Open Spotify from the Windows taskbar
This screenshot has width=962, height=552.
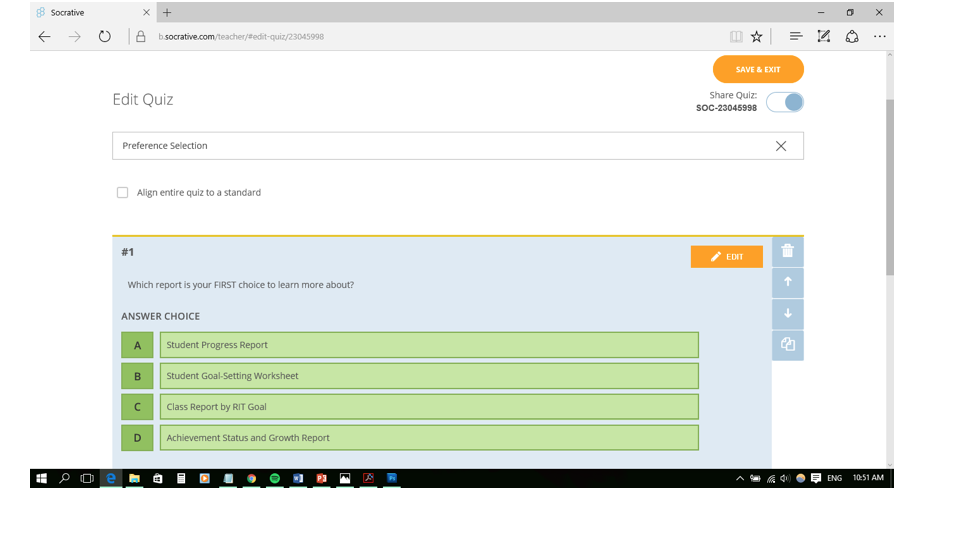pos(275,479)
